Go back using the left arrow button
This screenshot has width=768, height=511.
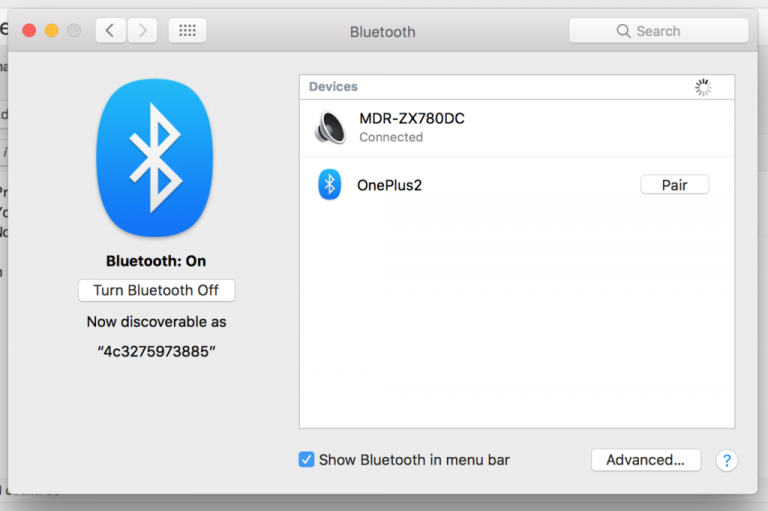point(110,31)
